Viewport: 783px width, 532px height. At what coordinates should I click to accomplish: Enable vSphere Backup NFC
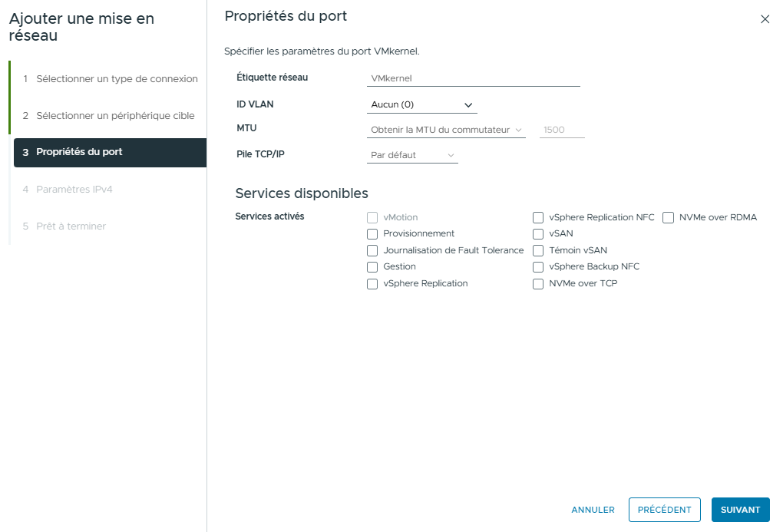(x=538, y=266)
